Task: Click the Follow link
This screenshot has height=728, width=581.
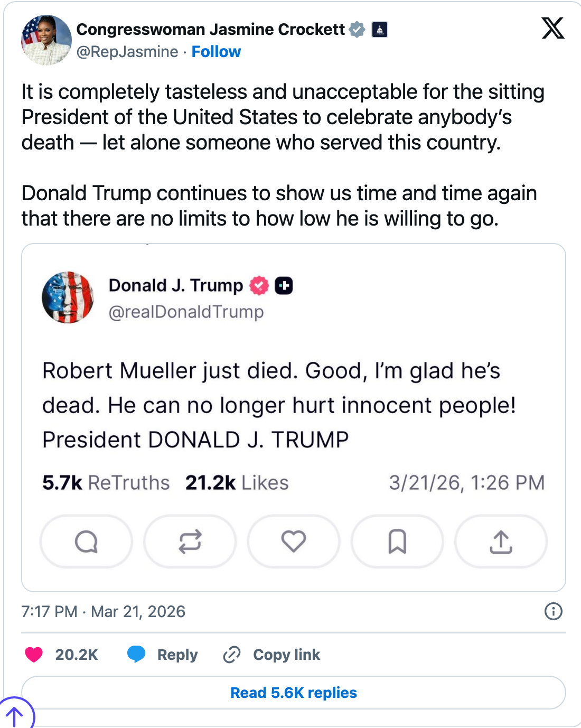Action: [x=216, y=52]
